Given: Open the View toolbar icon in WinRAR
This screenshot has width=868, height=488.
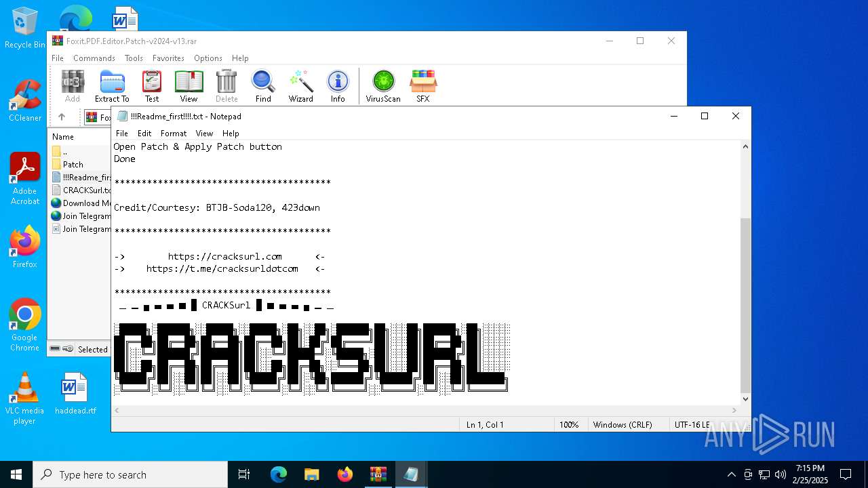Looking at the screenshot, I should pyautogui.click(x=189, y=86).
